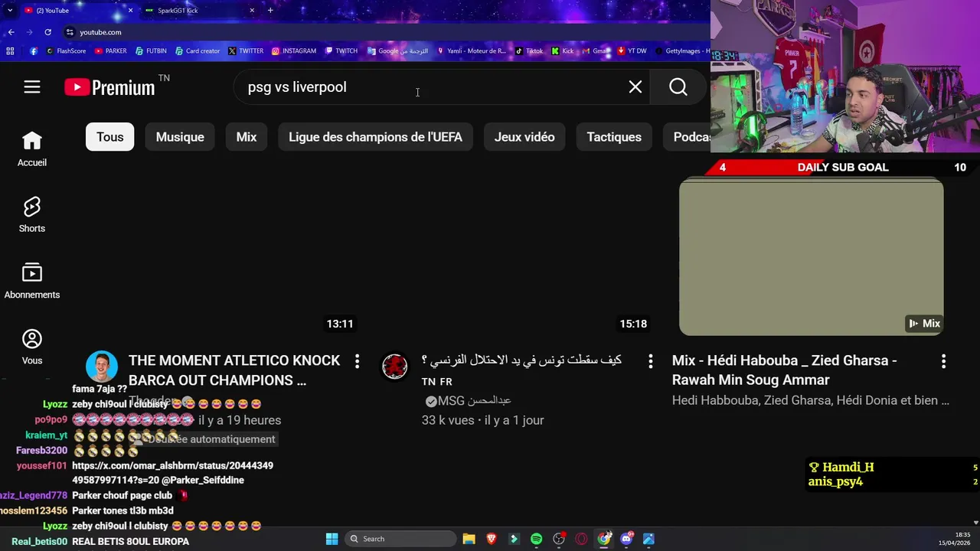Open the Tiktok bookmark
The height and width of the screenshot is (551, 980).
(x=529, y=51)
